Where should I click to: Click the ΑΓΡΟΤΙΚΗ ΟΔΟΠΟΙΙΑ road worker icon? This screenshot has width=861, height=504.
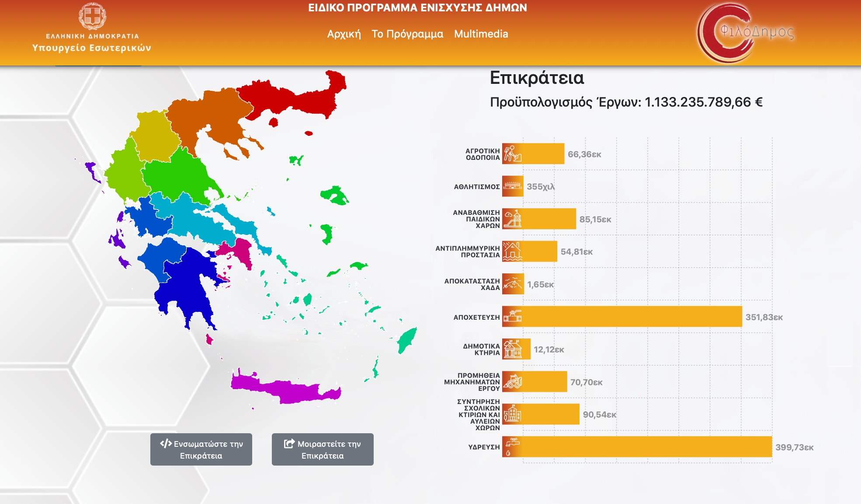pyautogui.click(x=513, y=154)
